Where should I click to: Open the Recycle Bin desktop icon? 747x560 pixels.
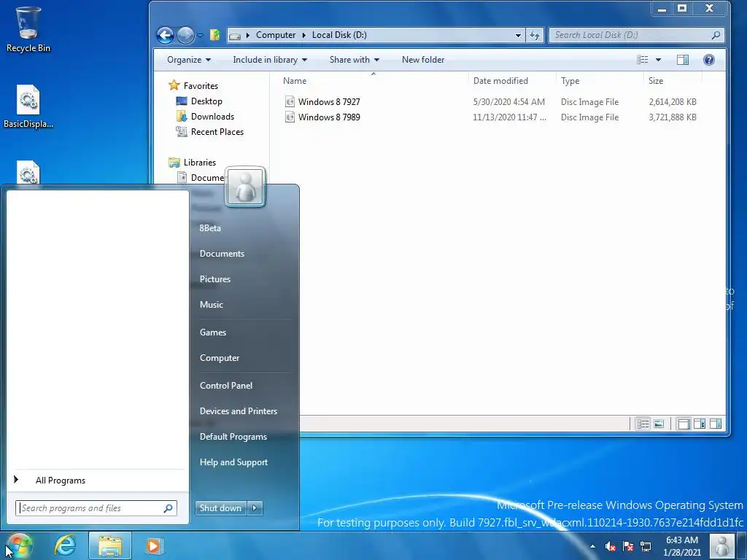tap(28, 28)
